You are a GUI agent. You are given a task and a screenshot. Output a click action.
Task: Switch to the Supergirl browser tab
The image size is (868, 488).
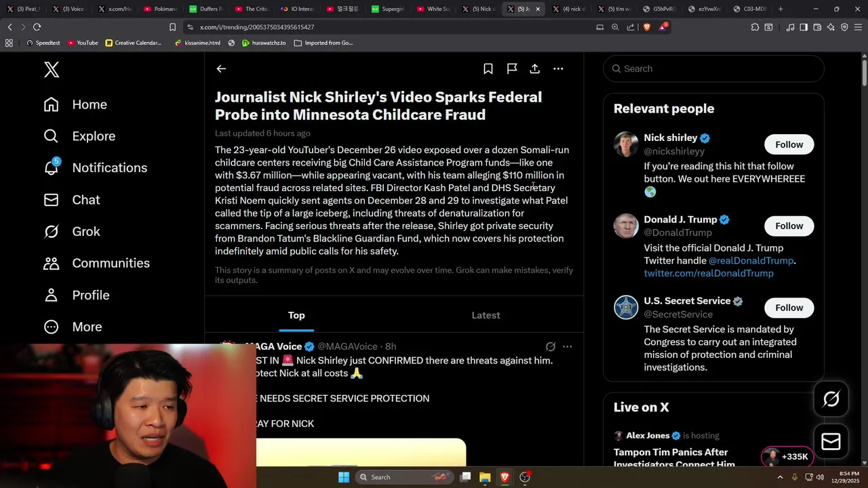point(388,9)
